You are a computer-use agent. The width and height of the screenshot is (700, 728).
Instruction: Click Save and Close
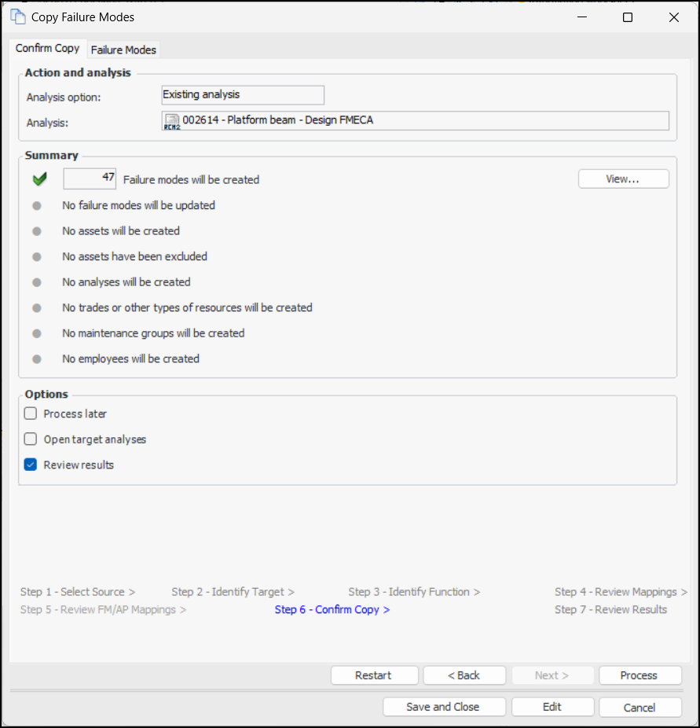(x=444, y=707)
